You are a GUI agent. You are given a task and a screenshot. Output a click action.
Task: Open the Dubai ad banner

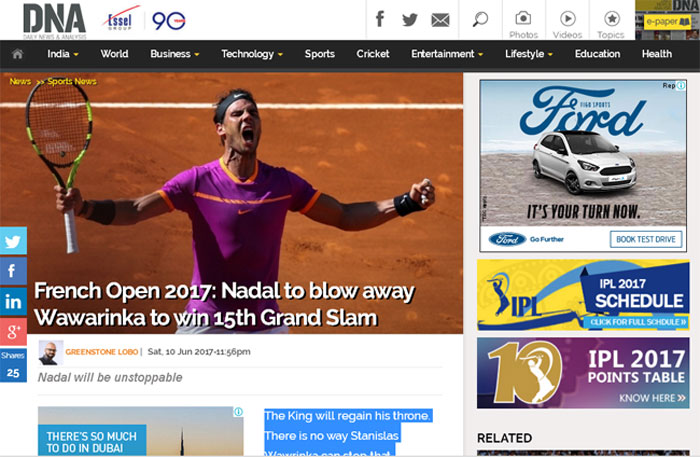pos(141,431)
